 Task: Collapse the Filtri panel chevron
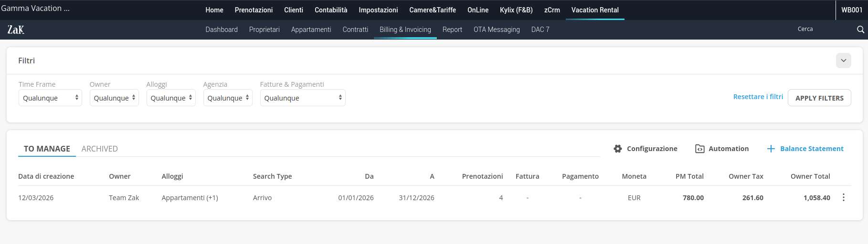(x=843, y=61)
